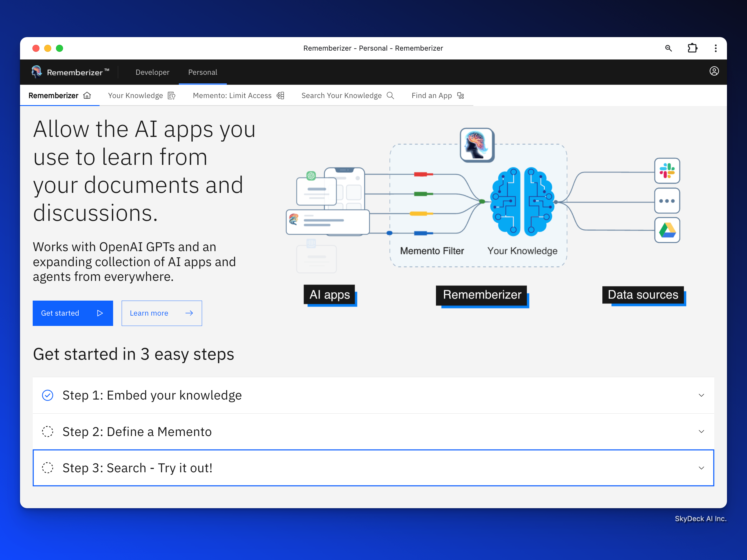Click the Google Drive data source icon
The height and width of the screenshot is (560, 747).
coord(667,230)
